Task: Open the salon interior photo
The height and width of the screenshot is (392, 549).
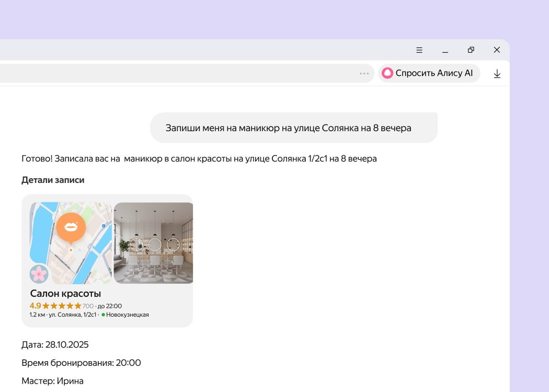Action: 153,243
